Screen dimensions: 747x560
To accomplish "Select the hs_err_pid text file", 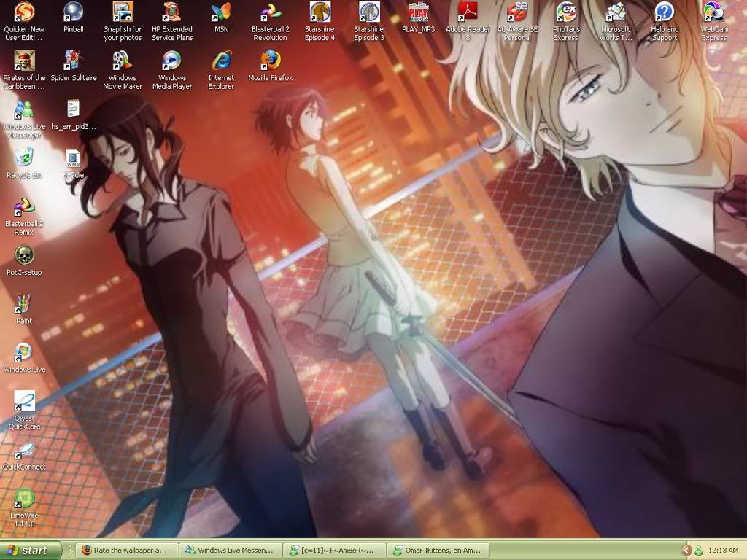I will pyautogui.click(x=74, y=114).
